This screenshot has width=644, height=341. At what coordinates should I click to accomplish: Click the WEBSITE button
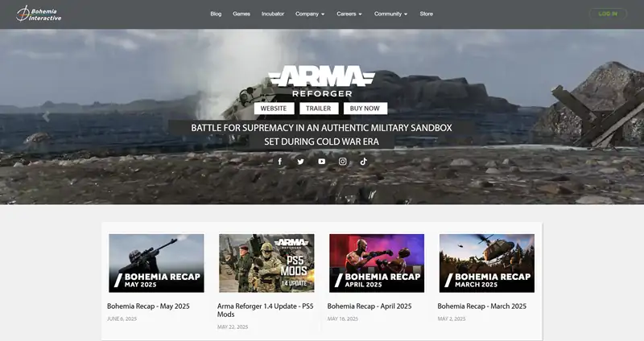274,109
